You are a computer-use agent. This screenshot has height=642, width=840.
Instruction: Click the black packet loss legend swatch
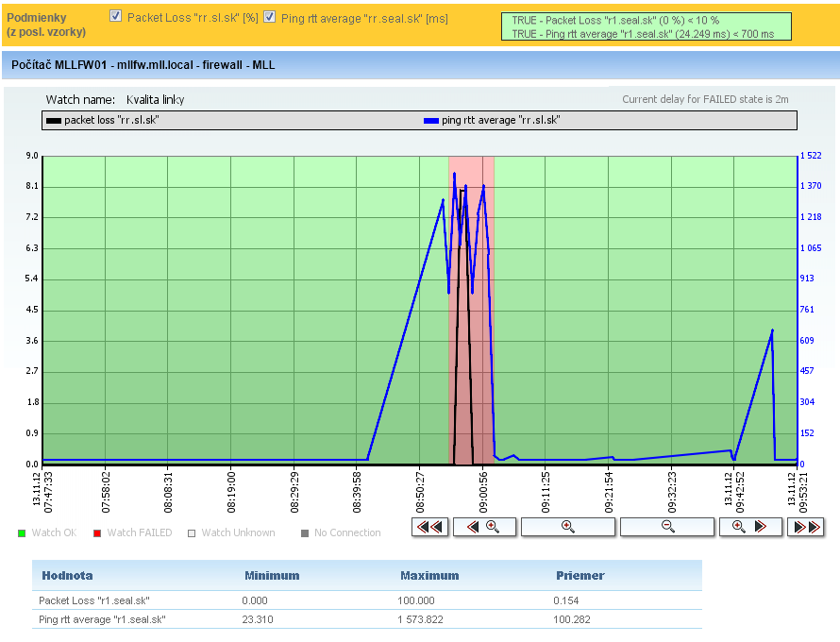coord(54,121)
